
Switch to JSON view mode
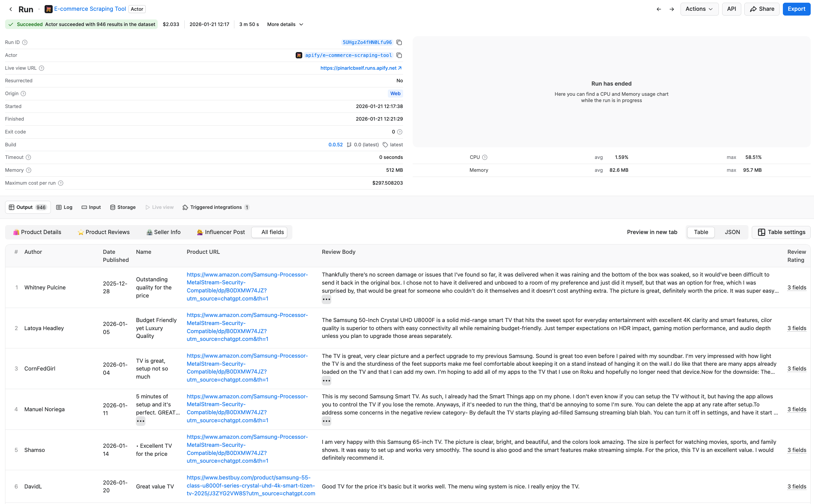pyautogui.click(x=732, y=232)
